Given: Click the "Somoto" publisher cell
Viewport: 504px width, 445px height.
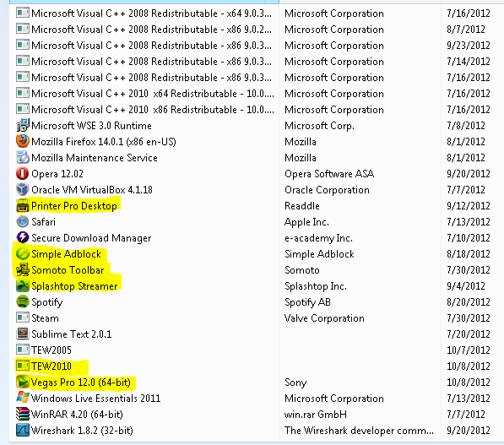Looking at the screenshot, I should tap(302, 270).
